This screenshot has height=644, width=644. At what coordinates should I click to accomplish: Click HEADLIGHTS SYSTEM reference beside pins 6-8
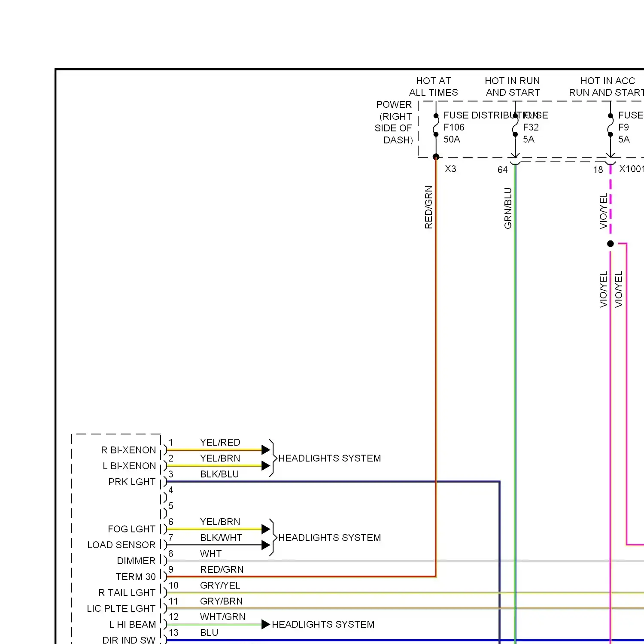tap(329, 538)
